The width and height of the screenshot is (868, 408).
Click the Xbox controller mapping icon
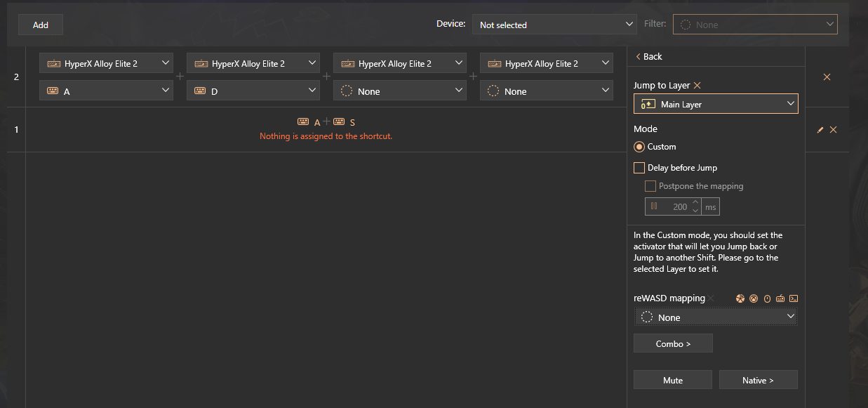click(x=753, y=298)
